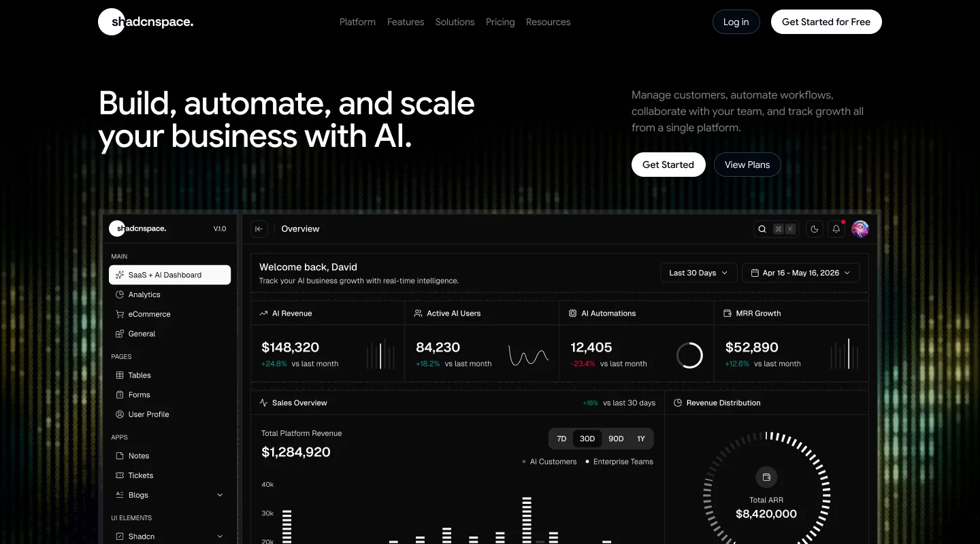Screen dimensions: 980x544
Task: Click the General sidebar icon
Action: click(120, 334)
